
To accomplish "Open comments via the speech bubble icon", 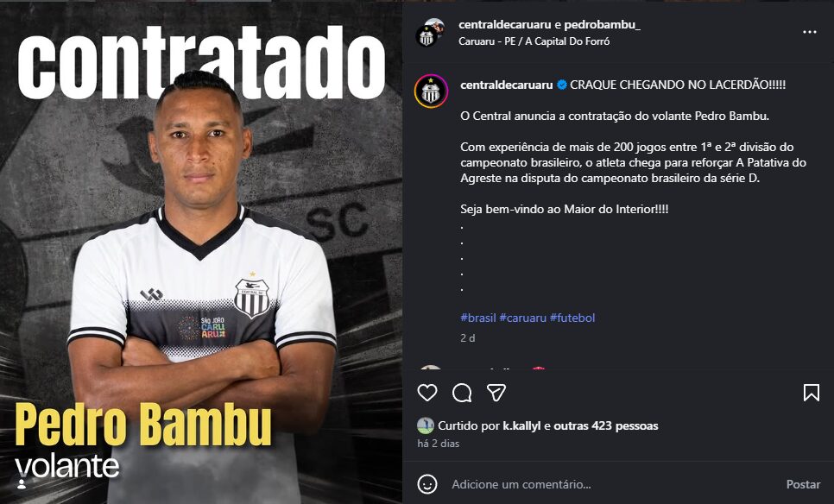I will tap(462, 393).
